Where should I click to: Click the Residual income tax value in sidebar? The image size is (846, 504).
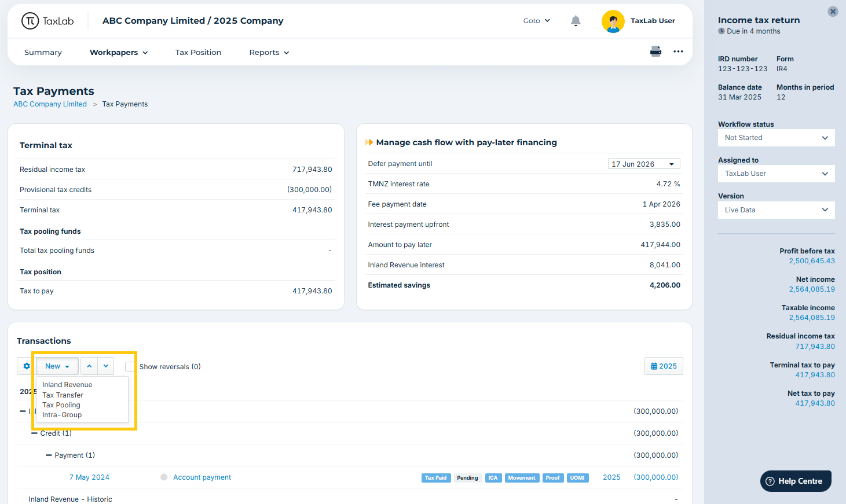coord(815,347)
